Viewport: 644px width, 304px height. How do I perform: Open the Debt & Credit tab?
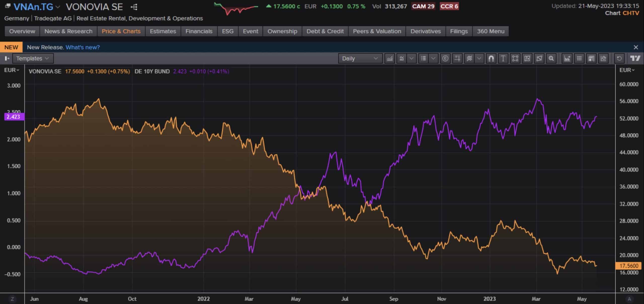325,31
